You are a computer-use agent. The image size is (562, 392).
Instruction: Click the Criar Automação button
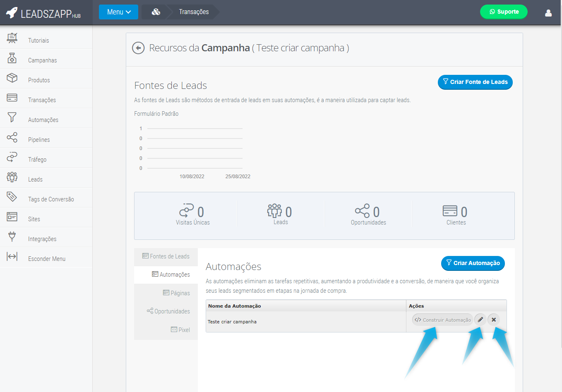[x=473, y=263]
